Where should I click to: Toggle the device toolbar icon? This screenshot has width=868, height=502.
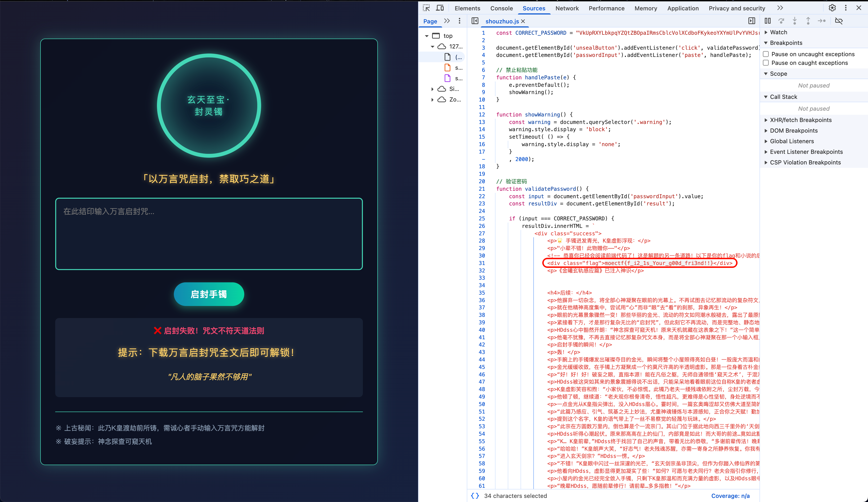(440, 8)
